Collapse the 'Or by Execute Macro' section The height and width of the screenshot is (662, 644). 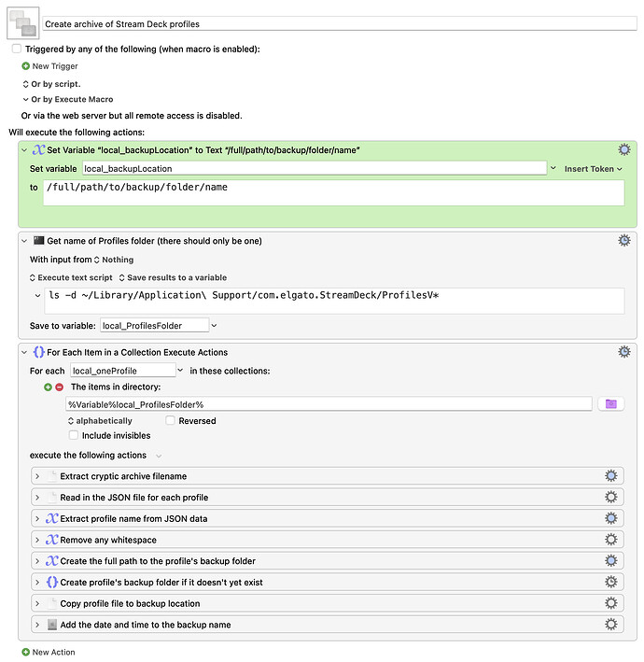click(x=26, y=100)
